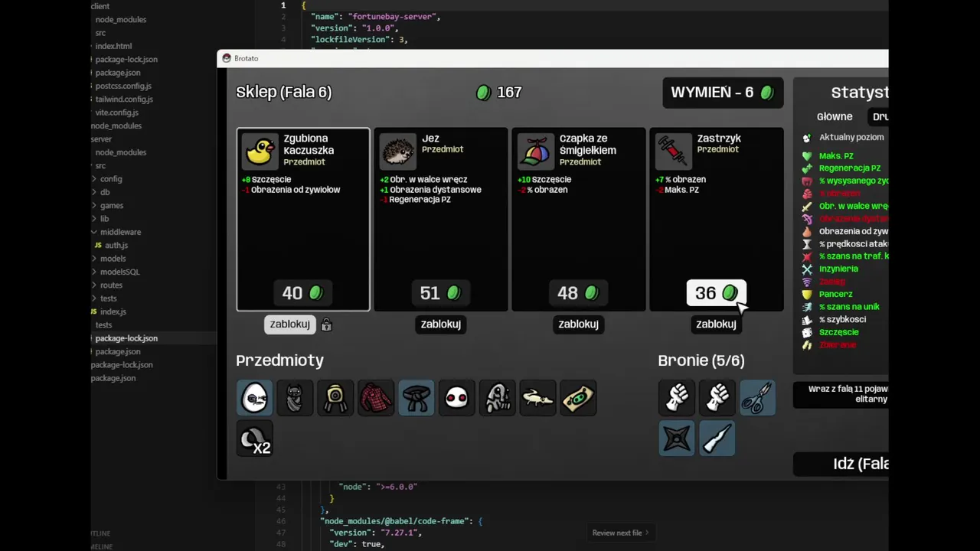Click the hedgehog item picture

click(398, 151)
